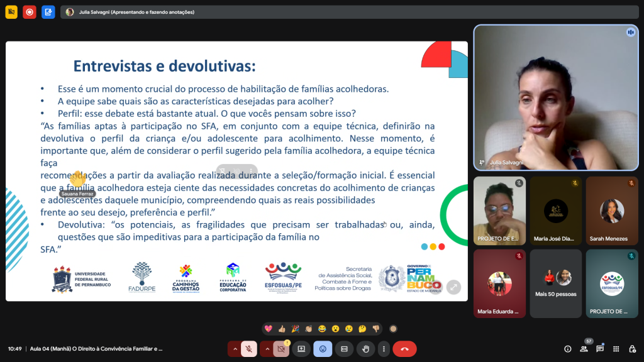The image size is (644, 362).
Task: Start presenting your screen
Action: pos(301,349)
